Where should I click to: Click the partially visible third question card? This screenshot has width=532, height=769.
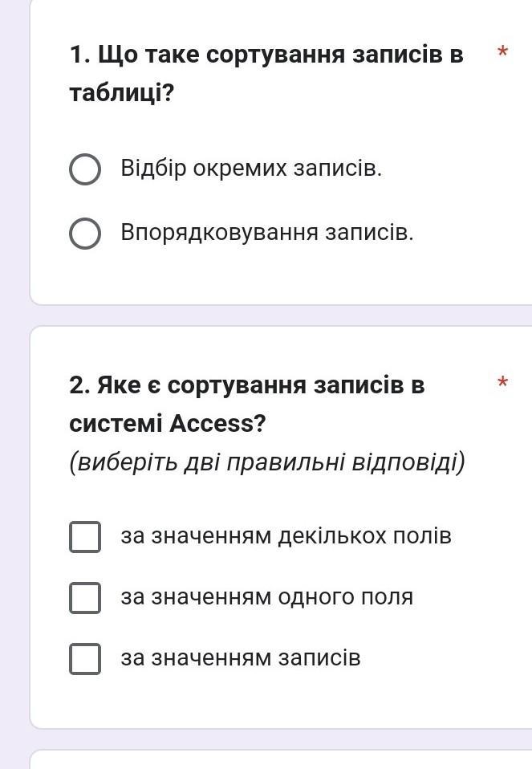281,759
